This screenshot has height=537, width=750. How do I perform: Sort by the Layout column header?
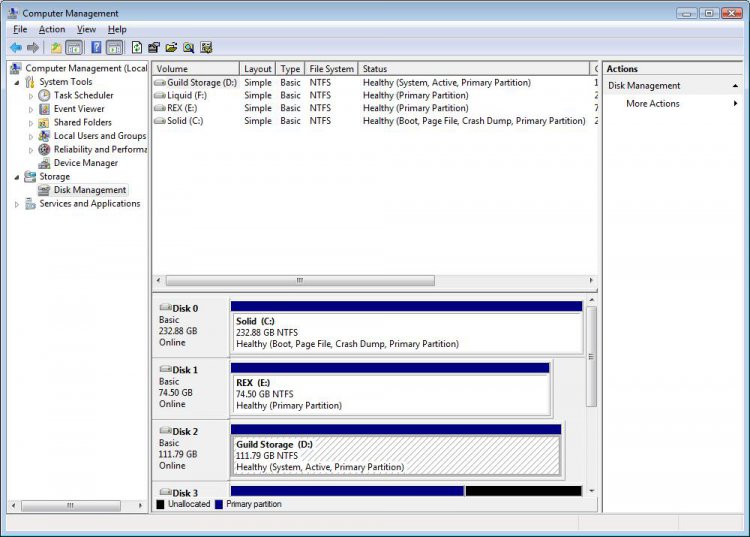[x=257, y=69]
